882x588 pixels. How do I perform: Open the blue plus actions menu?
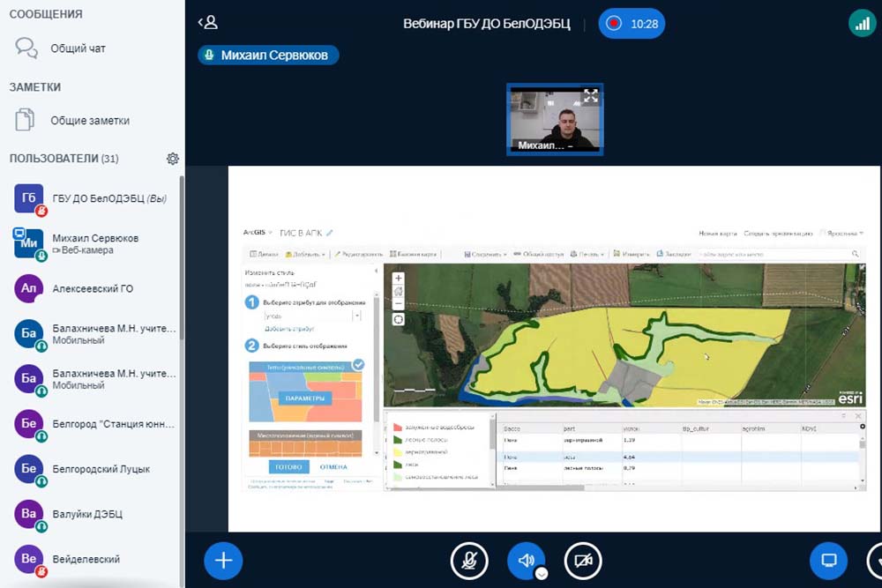pos(223,561)
